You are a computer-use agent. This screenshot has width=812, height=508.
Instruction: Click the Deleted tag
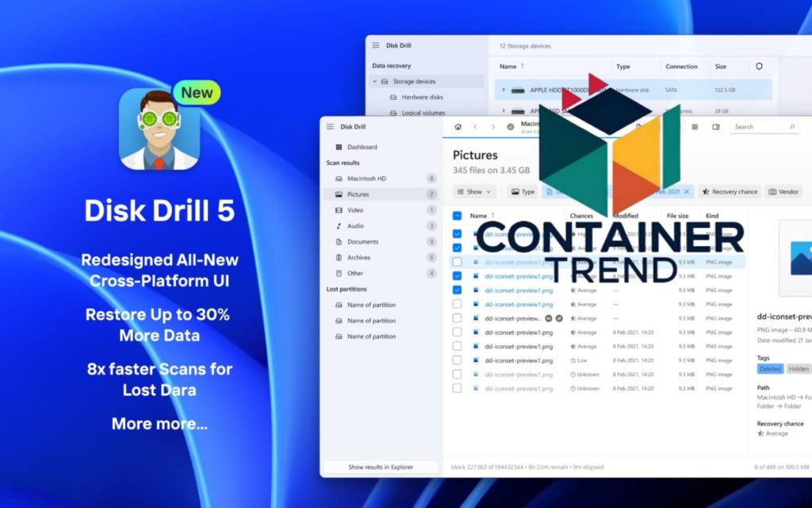[x=770, y=369]
